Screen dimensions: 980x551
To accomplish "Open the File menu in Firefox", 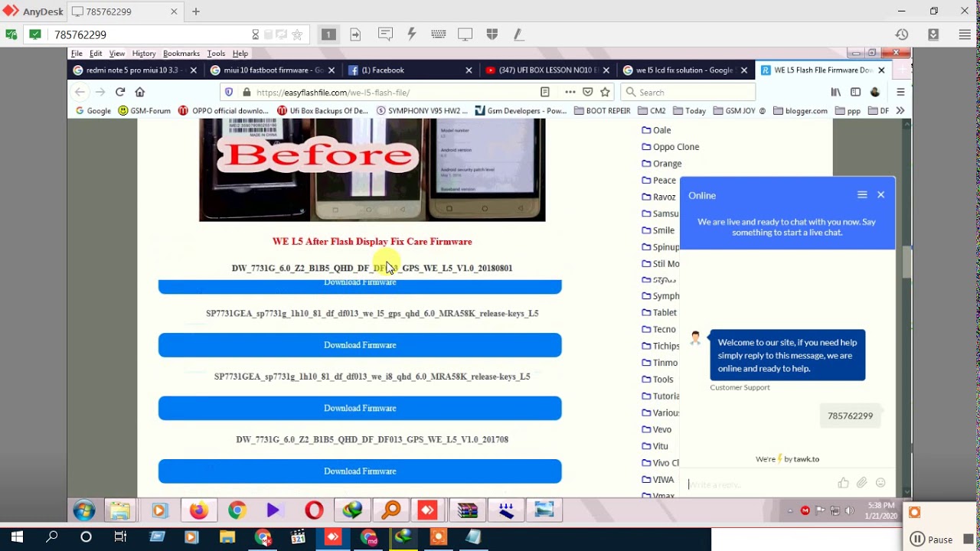I will (77, 54).
